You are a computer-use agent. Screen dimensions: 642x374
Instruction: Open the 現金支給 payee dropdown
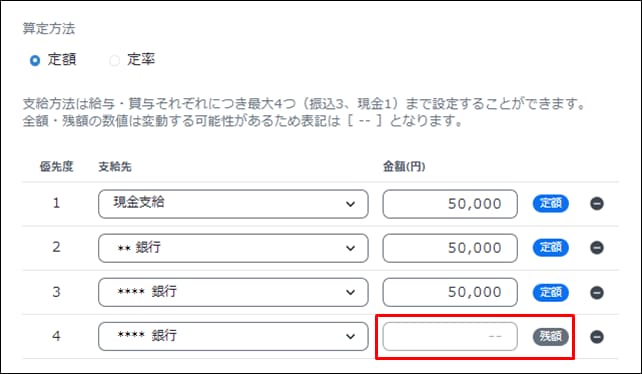click(x=233, y=204)
